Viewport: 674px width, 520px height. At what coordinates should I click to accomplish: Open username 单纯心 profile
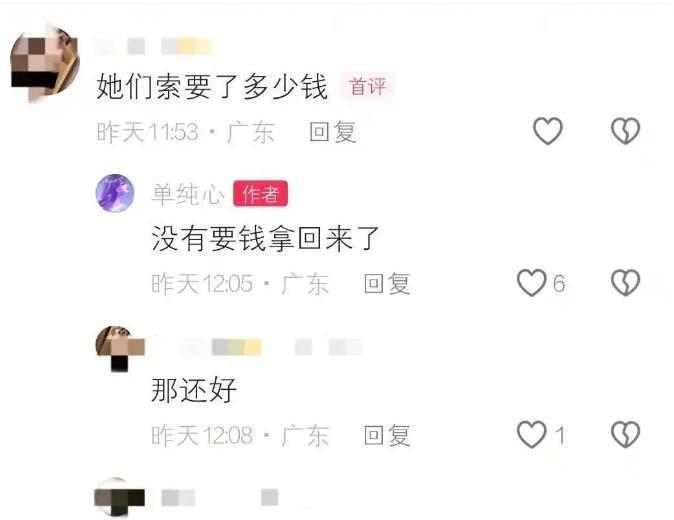188,194
